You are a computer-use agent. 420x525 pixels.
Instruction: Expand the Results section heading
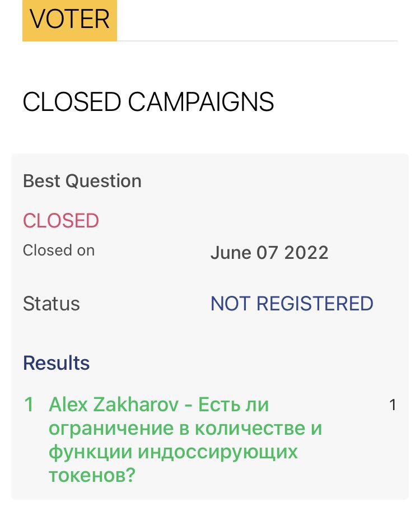coord(57,363)
